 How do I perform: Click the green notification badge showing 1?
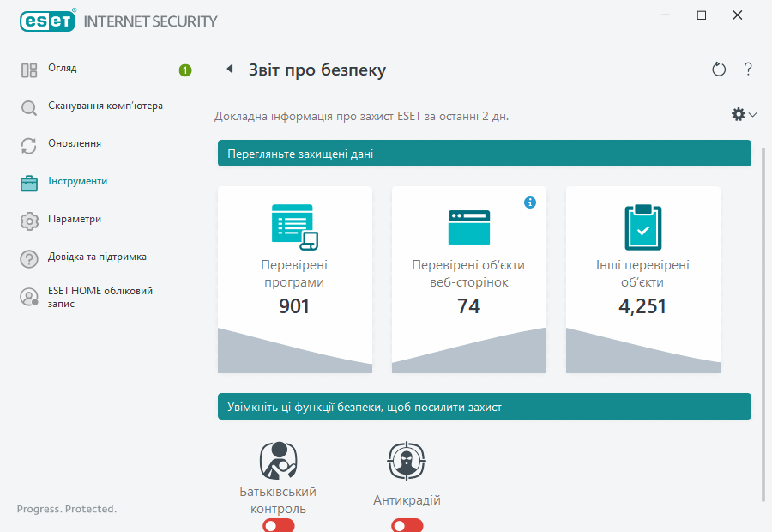click(184, 71)
